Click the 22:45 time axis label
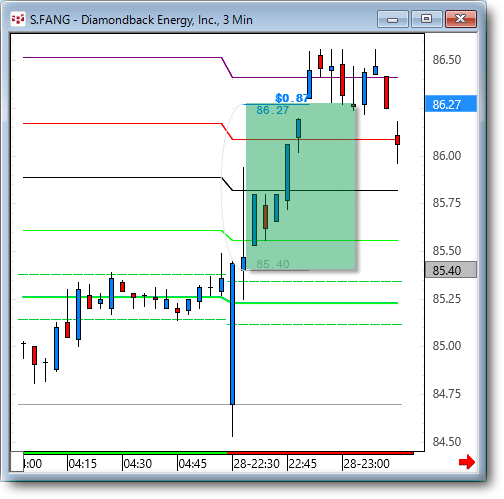Image resolution: width=504 pixels, height=499 pixels. pos(302,464)
